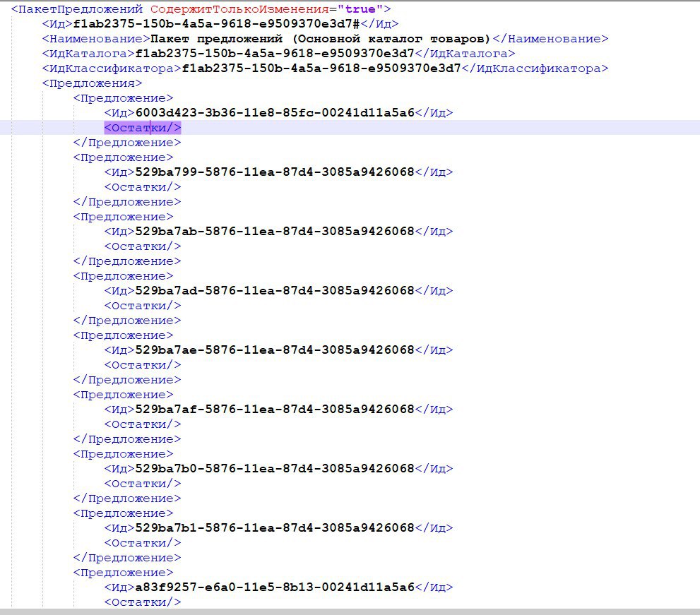Click the ПакетПредложений opening tag
The width and height of the screenshot is (700, 615).
(x=77, y=9)
